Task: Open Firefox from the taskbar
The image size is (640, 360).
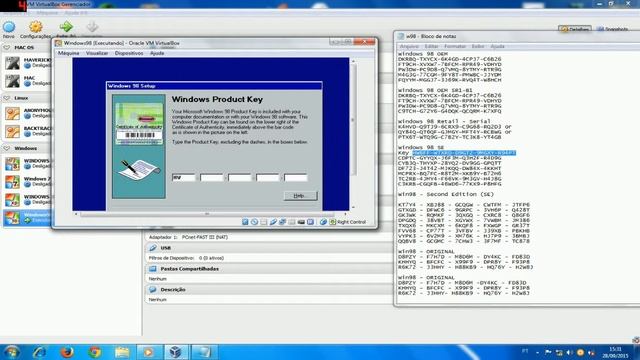Action: pyautogui.click(x=67, y=352)
